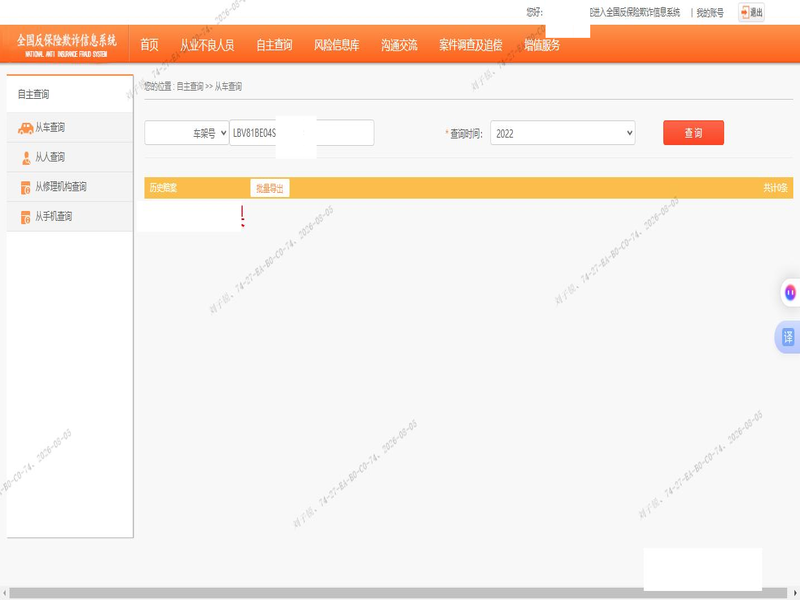Click the floating purple assistant icon
800x600 pixels.
click(x=790, y=293)
